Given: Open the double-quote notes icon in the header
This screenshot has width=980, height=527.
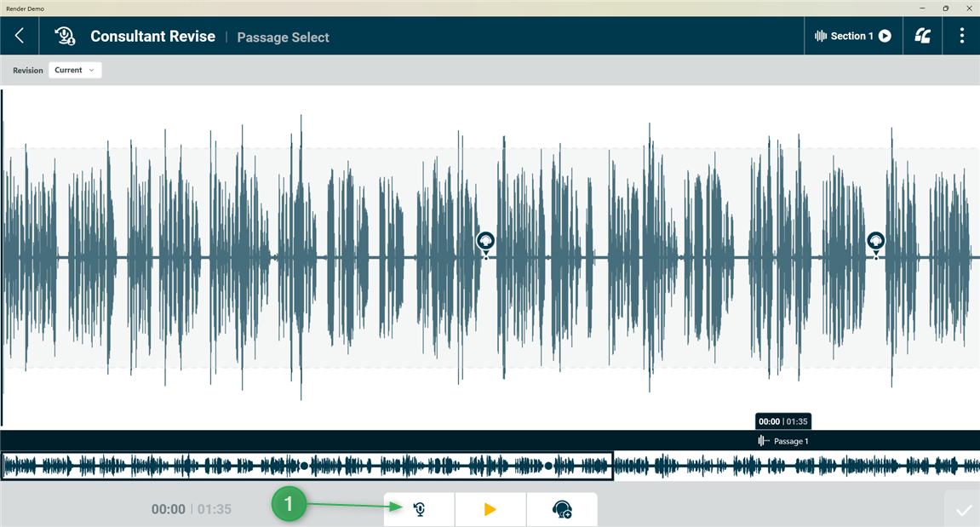Looking at the screenshot, I should pyautogui.click(x=922, y=36).
